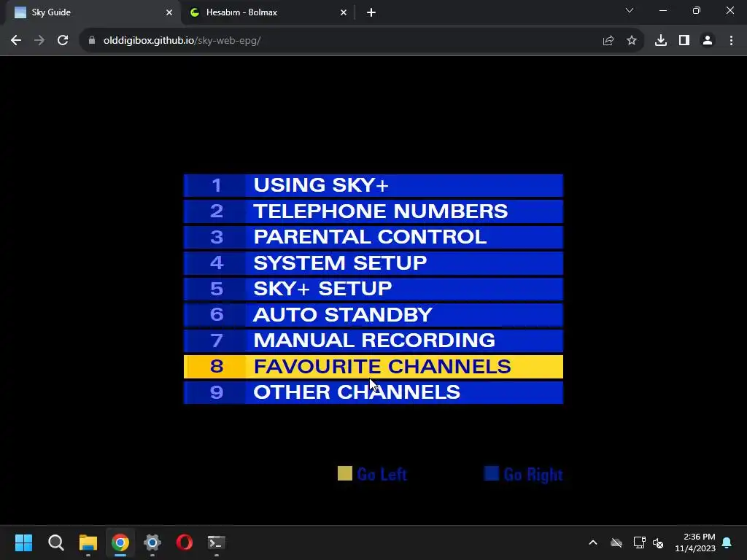Open taskbar Search
The image size is (747, 560).
coord(55,542)
